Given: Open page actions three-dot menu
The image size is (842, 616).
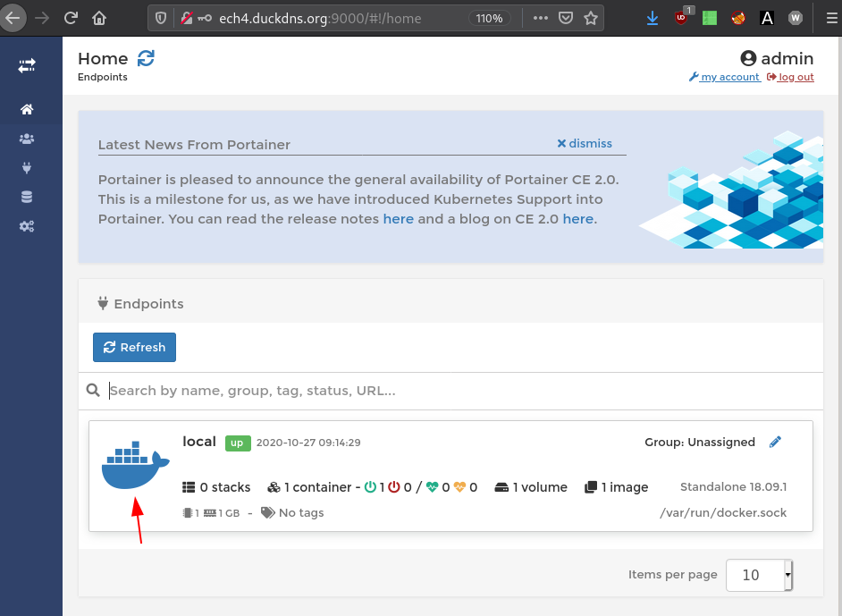Looking at the screenshot, I should (x=540, y=18).
